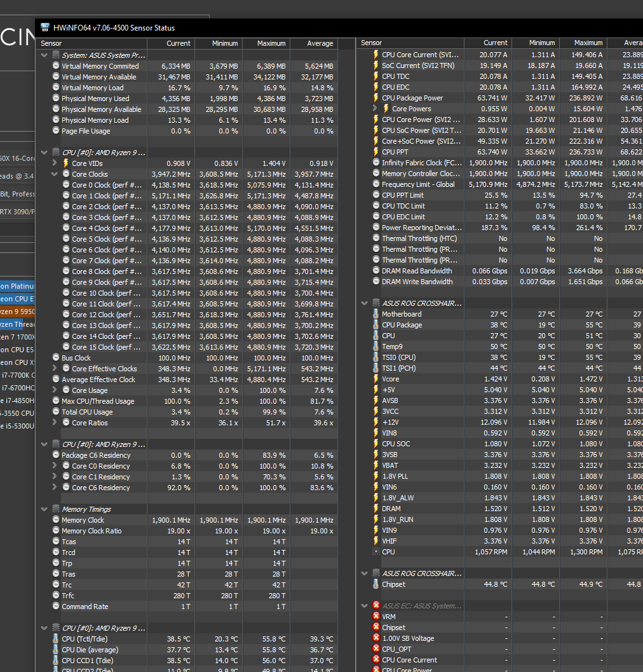This screenshot has width=643, height=672.
Task: Click the CPU (Tctl/Tdie) thermometer icon
Action: [56, 638]
